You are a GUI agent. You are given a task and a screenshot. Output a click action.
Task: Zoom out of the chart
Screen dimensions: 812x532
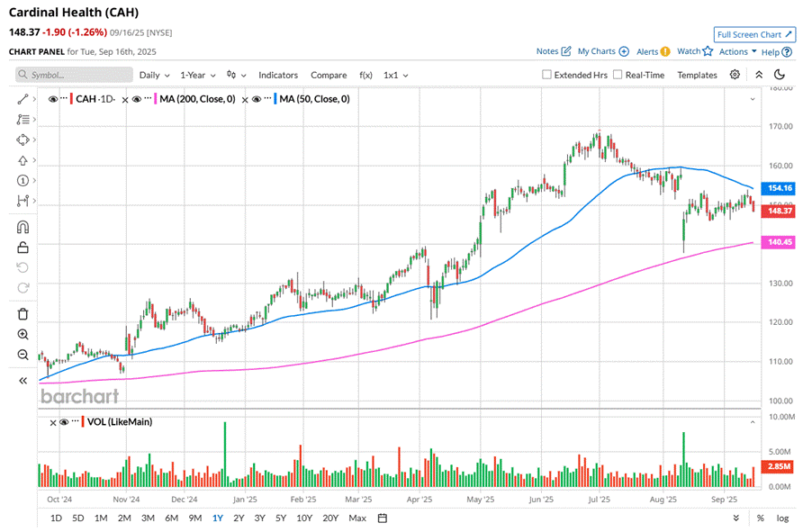(23, 355)
